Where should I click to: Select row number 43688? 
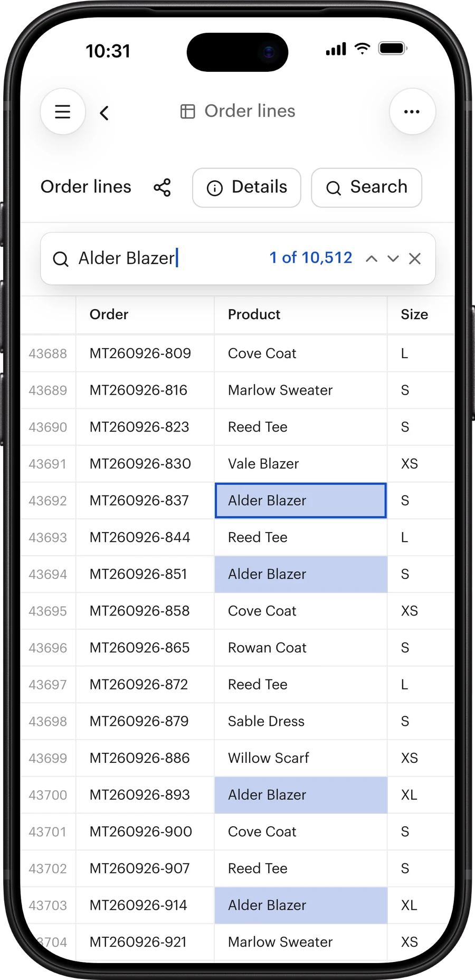click(48, 353)
